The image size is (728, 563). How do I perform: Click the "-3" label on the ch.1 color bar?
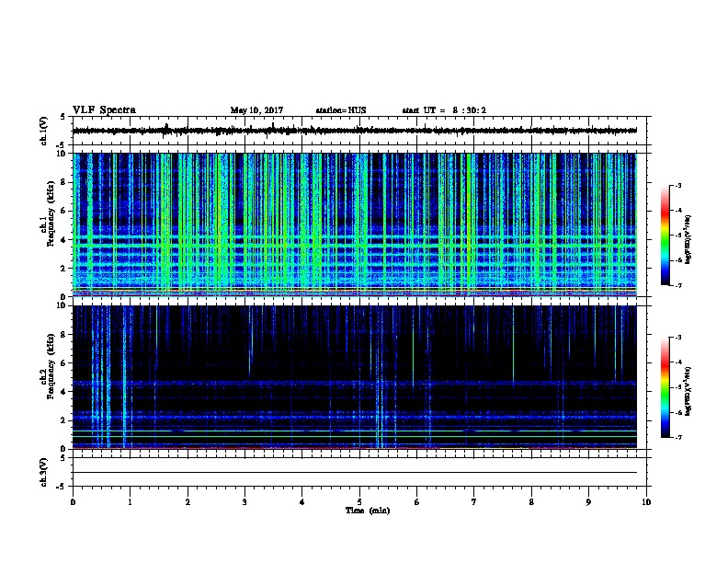tap(678, 185)
